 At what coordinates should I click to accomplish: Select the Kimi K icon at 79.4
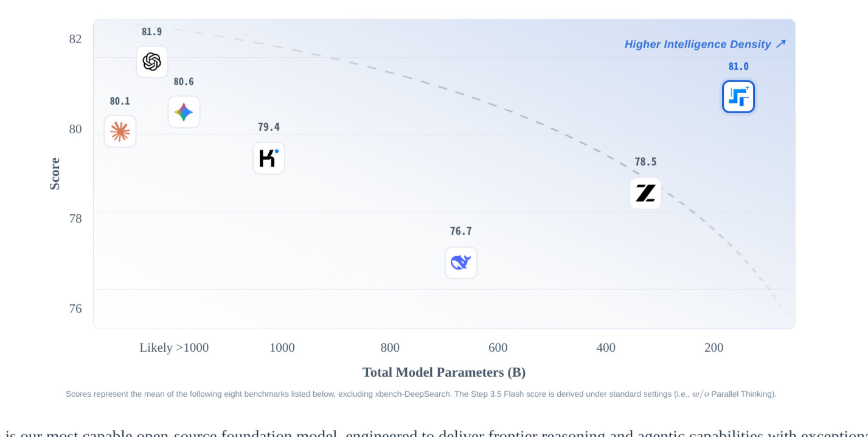click(x=269, y=158)
